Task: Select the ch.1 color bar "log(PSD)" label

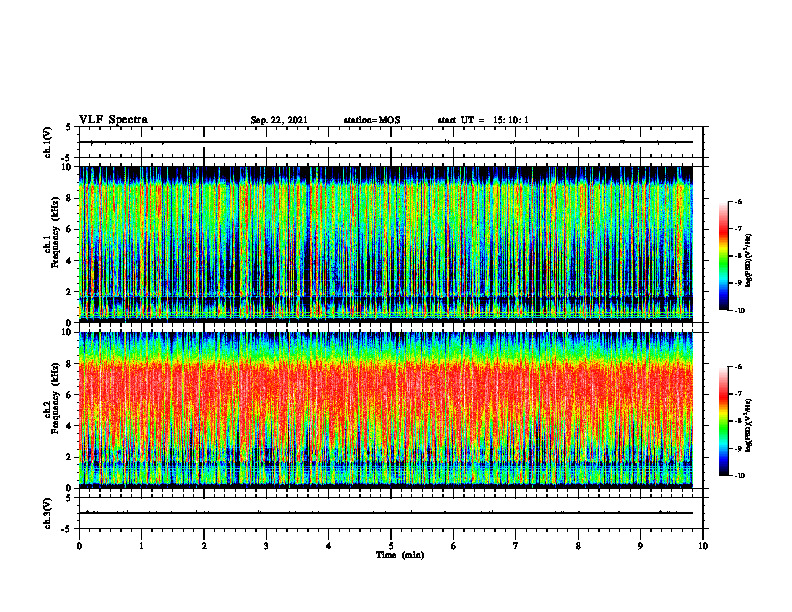Action: tap(749, 261)
